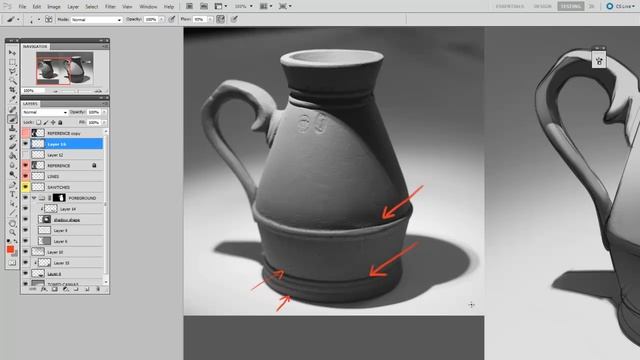Open the Image menu
The height and width of the screenshot is (360, 640).
(54, 7)
